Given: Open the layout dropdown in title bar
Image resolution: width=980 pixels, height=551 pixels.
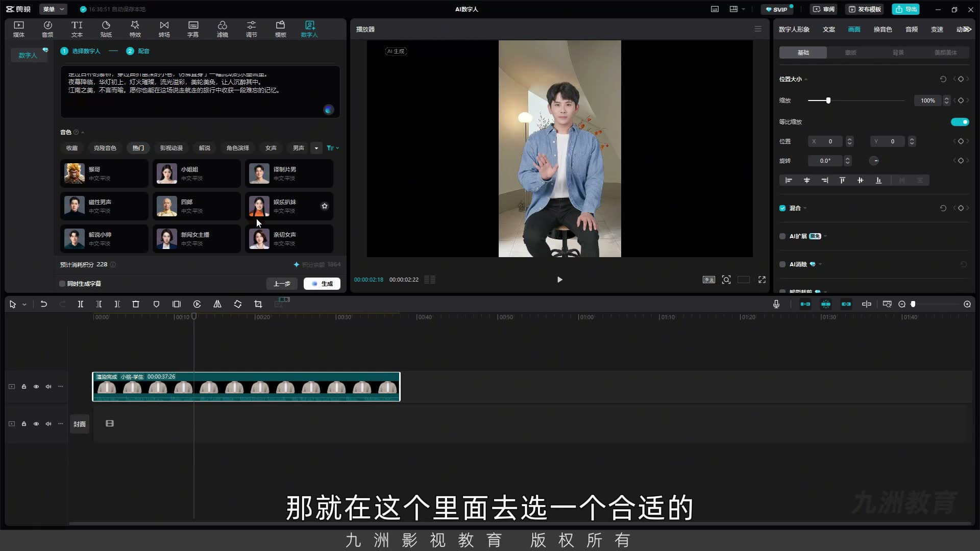Looking at the screenshot, I should click(737, 9).
